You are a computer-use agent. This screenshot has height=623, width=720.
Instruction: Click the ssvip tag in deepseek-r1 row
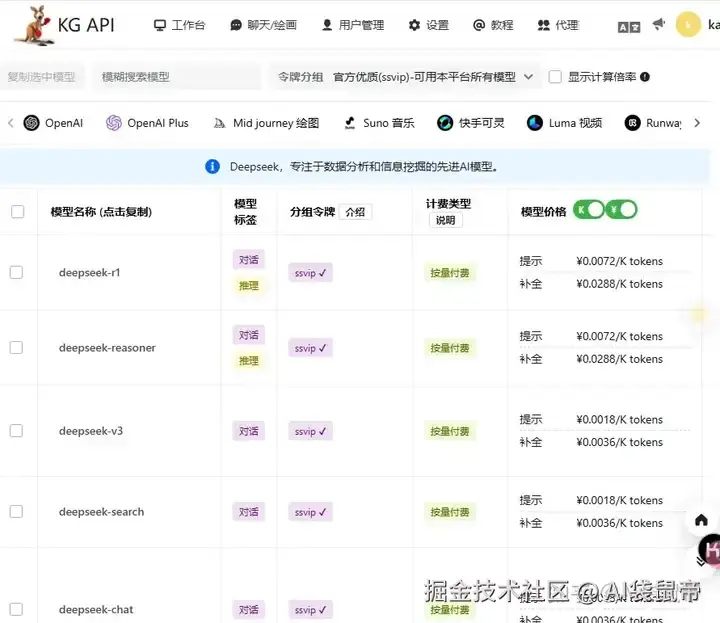tap(310, 273)
